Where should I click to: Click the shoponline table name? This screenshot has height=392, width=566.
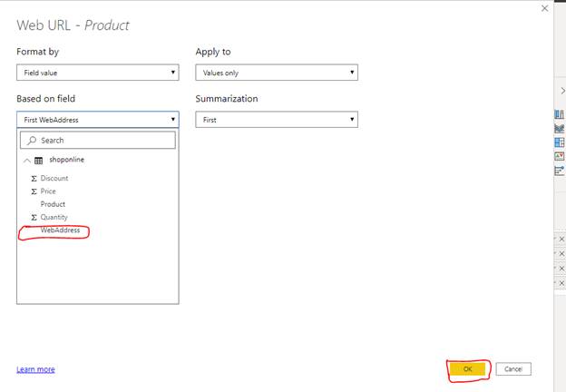[67, 160]
